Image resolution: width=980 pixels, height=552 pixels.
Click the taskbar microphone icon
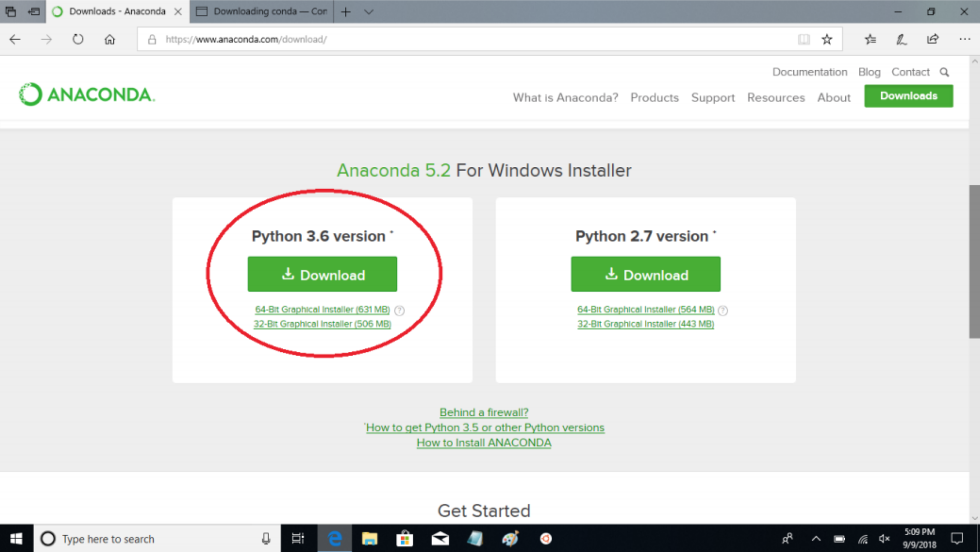(x=266, y=539)
